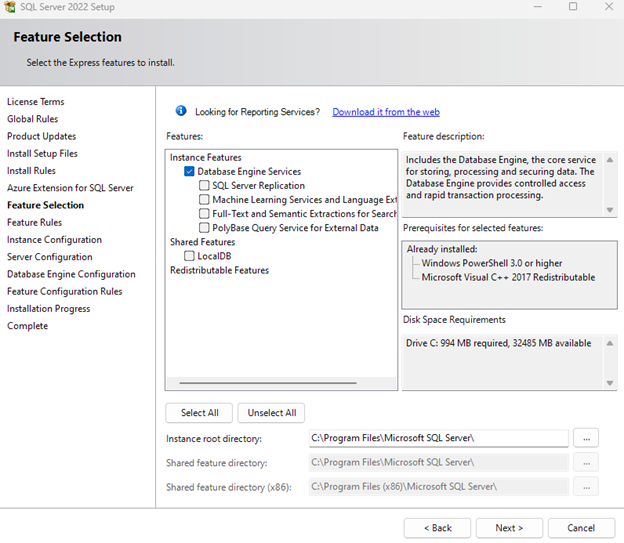This screenshot has height=543, width=624.
Task: Click Shared Features tree heading
Action: pos(203,242)
